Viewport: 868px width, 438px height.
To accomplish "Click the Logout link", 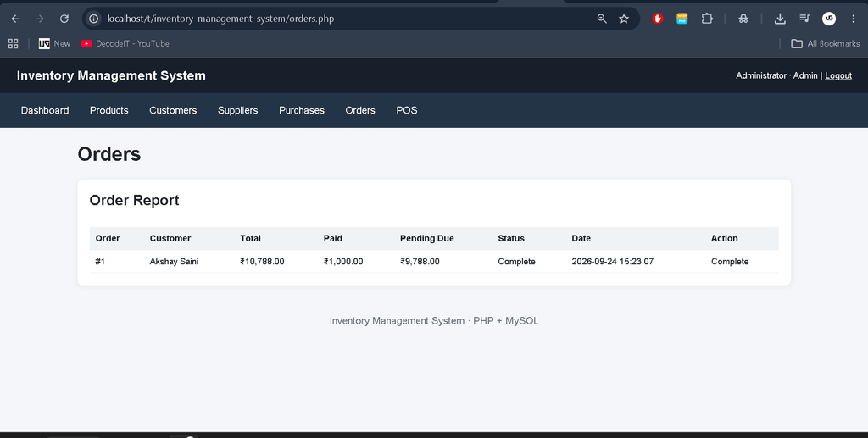I will tap(838, 75).
